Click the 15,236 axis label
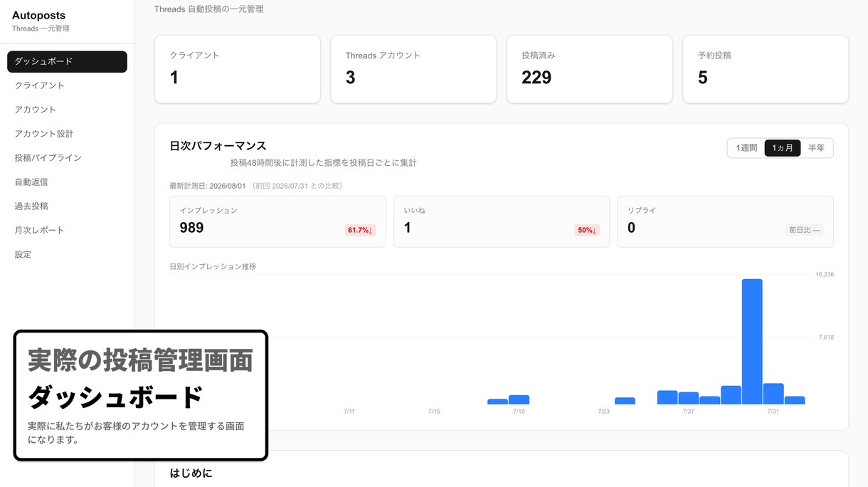The height and width of the screenshot is (487, 868). [x=825, y=275]
